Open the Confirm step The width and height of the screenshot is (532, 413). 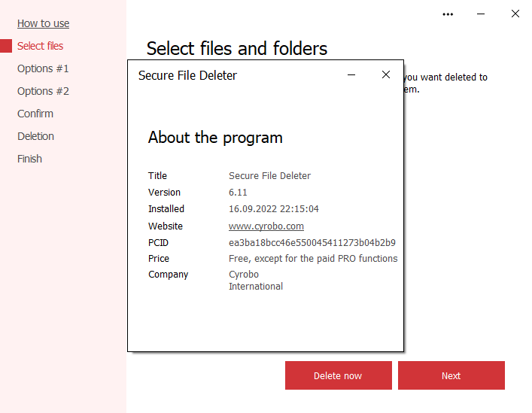(x=35, y=114)
